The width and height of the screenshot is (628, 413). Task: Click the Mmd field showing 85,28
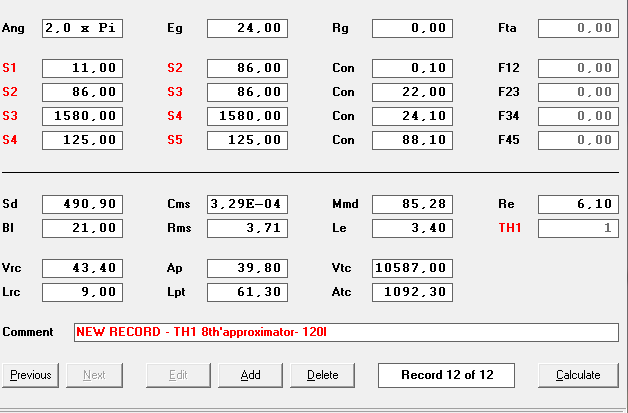pyautogui.click(x=413, y=205)
